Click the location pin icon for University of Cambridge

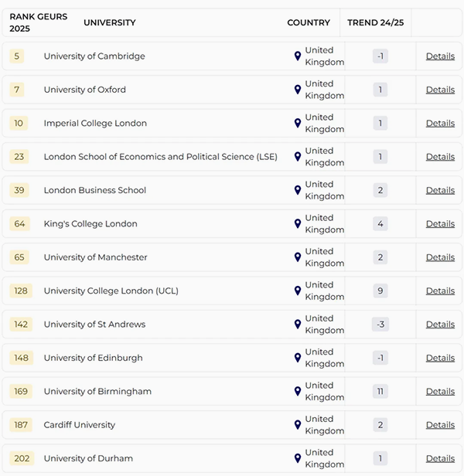coord(298,56)
